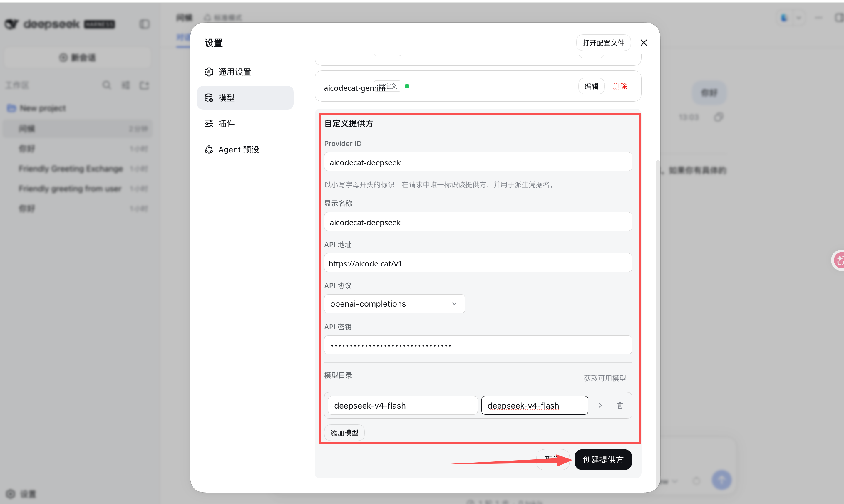Click the floating pink assistant icon at right edge
The height and width of the screenshot is (504, 844).
coord(838,260)
